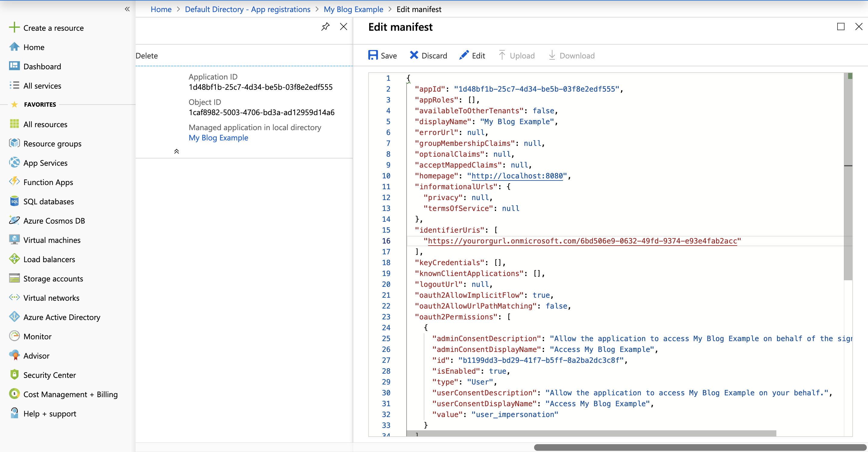
Task: Open Azure Cosmos DB
Action: point(54,221)
